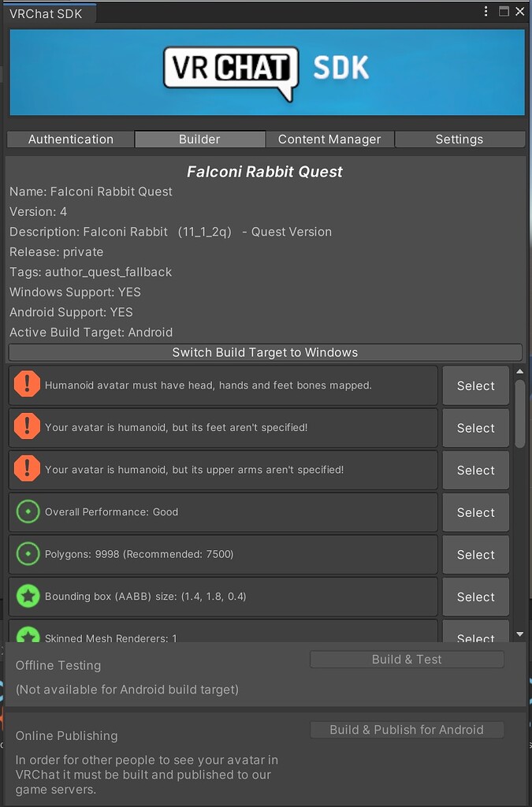This screenshot has height=807, width=532.
Task: Click the warning icon about unspecified feet
Action: [x=27, y=428]
